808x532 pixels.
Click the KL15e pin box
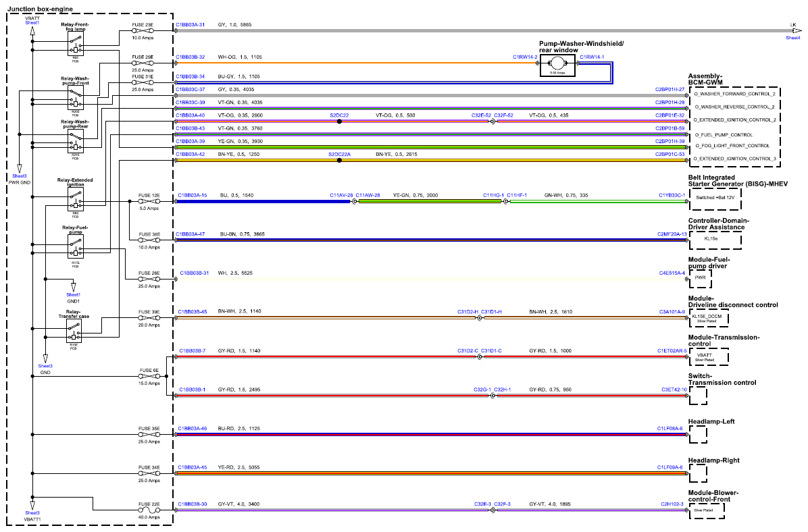coord(715,240)
